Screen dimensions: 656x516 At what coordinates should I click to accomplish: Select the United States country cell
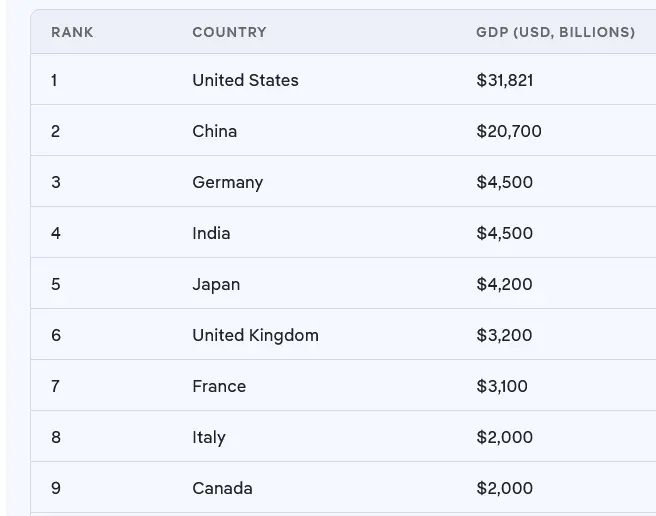[x=245, y=80]
